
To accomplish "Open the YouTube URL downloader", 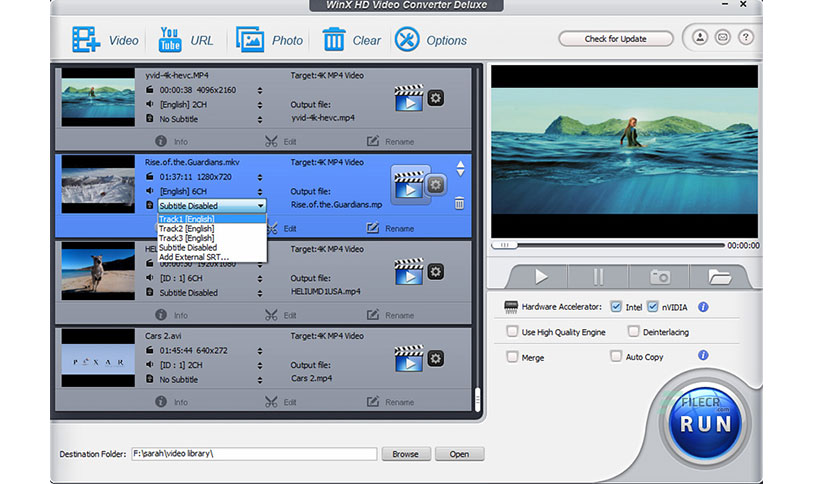I will (170, 39).
